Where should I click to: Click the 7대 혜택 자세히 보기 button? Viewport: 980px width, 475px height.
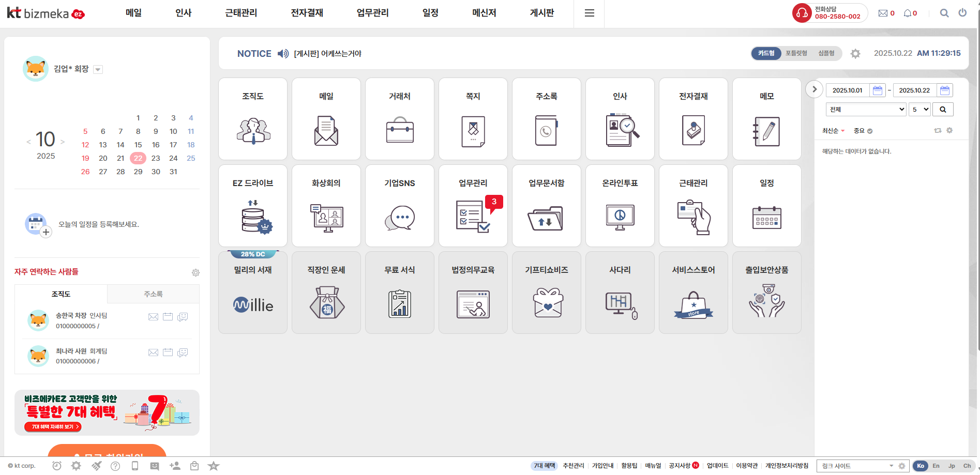[53, 427]
